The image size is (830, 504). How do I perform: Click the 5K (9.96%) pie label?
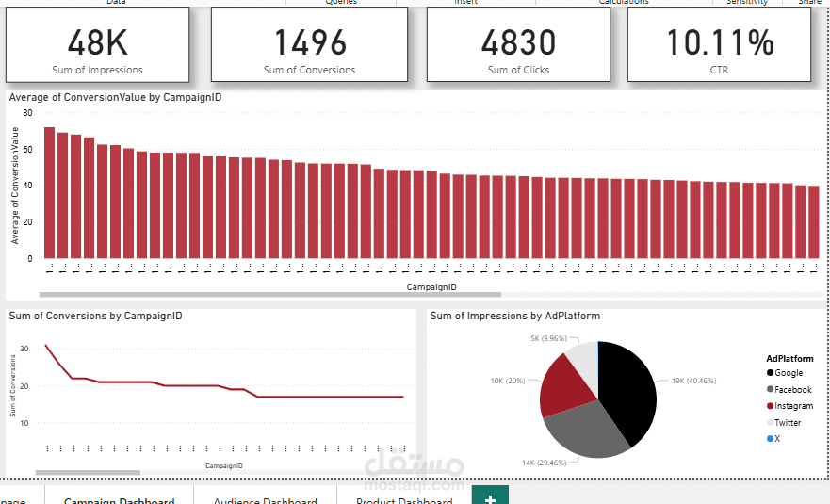point(548,338)
